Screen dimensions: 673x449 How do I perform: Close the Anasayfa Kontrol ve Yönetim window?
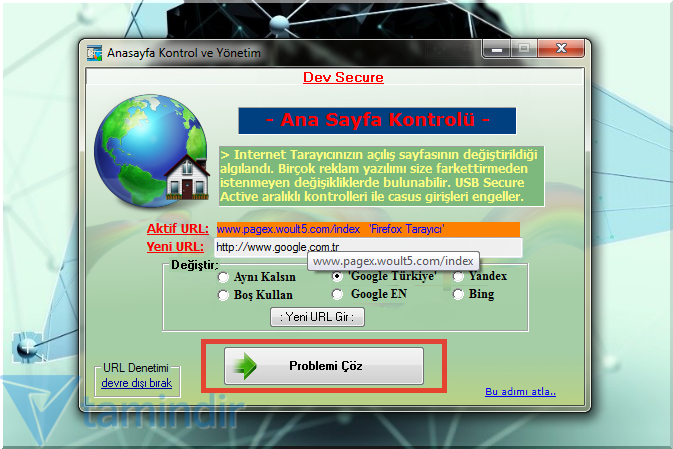pos(559,48)
